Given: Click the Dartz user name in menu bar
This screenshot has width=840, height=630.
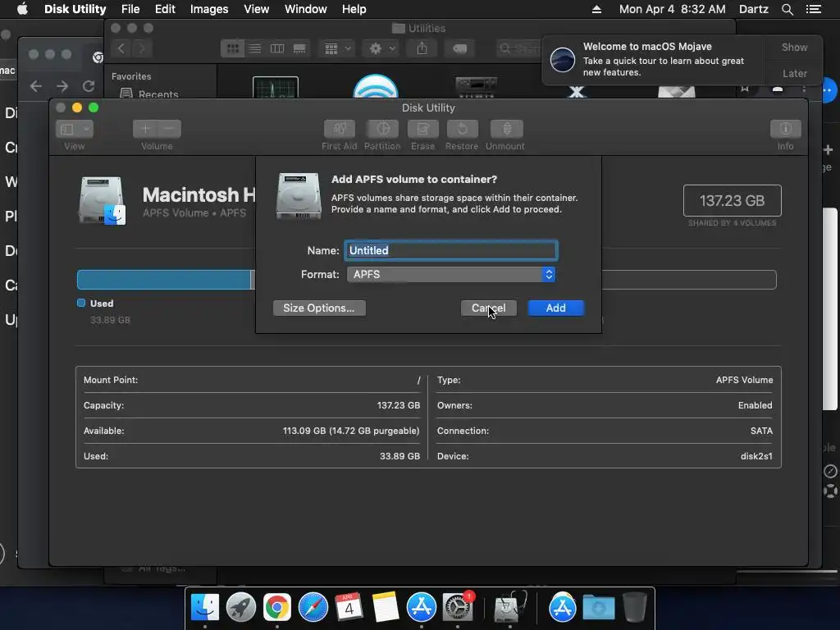Looking at the screenshot, I should (753, 9).
